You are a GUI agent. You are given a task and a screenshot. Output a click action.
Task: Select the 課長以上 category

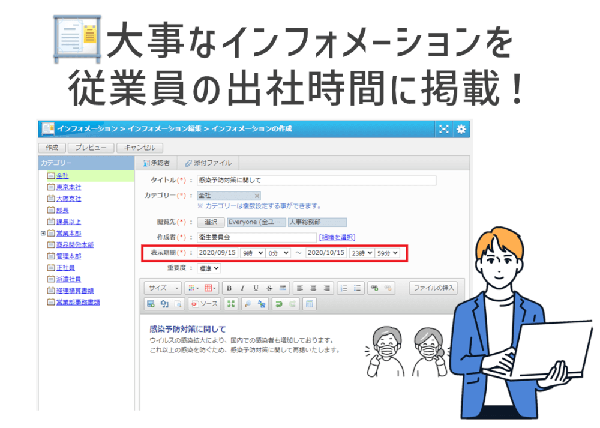click(x=68, y=221)
